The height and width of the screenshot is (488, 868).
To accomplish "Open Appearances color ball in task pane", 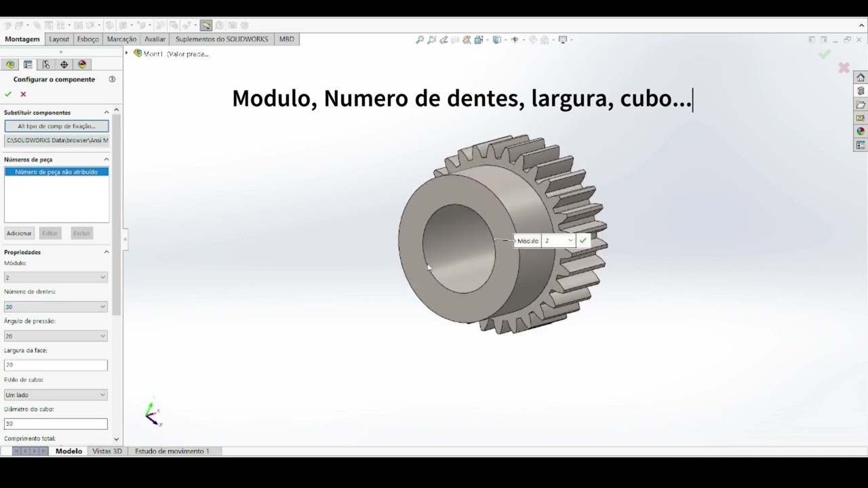I will (x=861, y=131).
